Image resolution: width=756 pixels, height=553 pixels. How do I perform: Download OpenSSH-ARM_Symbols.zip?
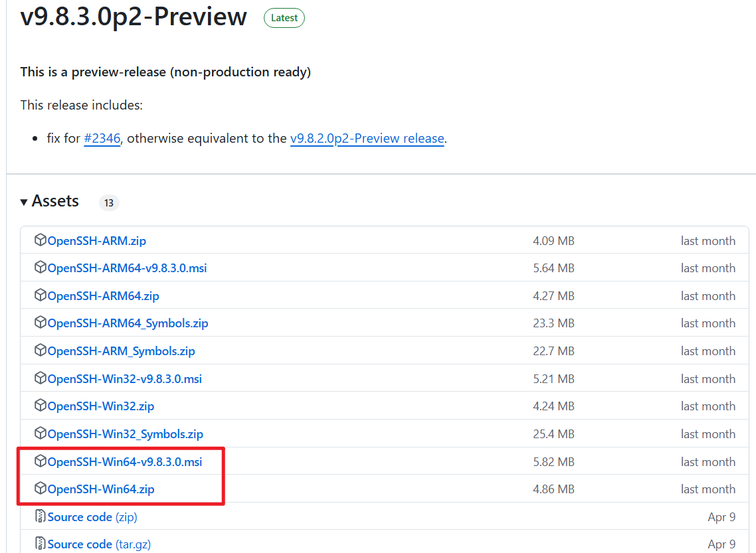(121, 351)
